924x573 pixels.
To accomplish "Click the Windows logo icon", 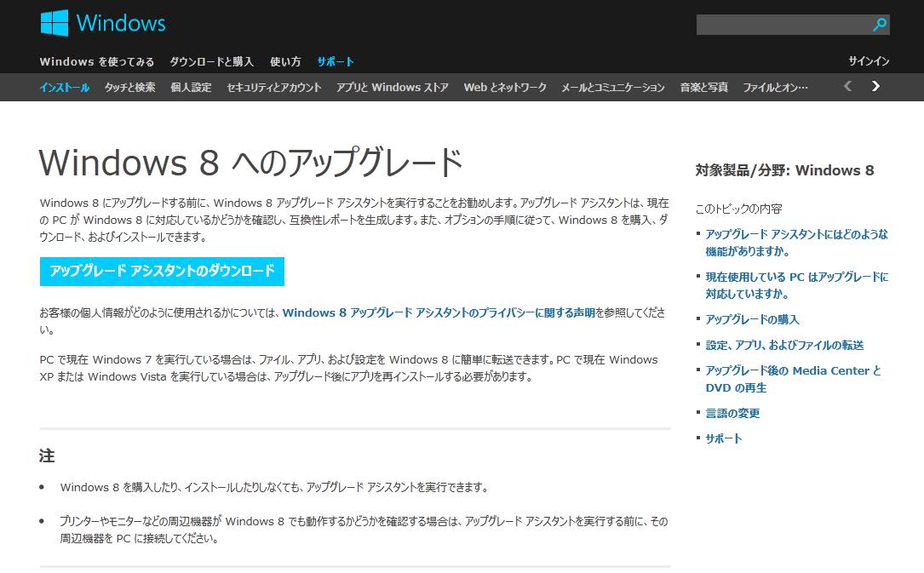I will [55, 23].
